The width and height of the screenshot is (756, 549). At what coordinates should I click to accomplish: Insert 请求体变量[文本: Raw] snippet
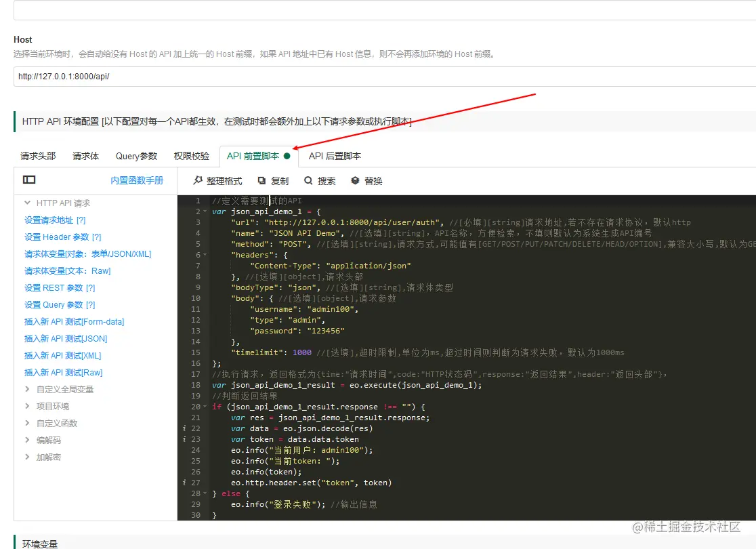tap(68, 270)
